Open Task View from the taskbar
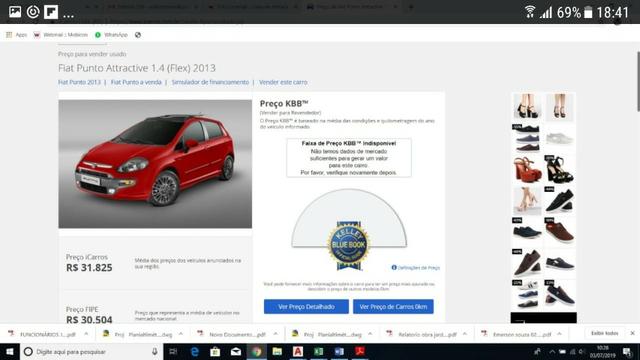640x360 pixels. point(173,351)
